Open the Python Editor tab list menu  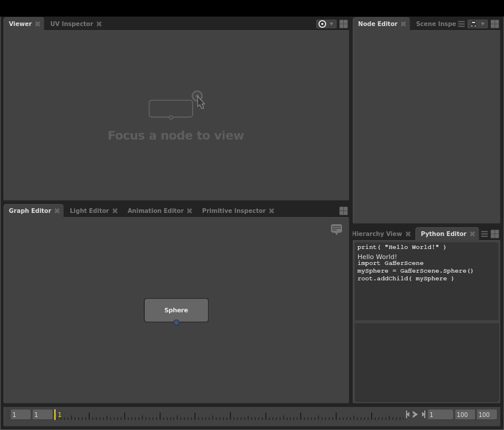point(484,234)
